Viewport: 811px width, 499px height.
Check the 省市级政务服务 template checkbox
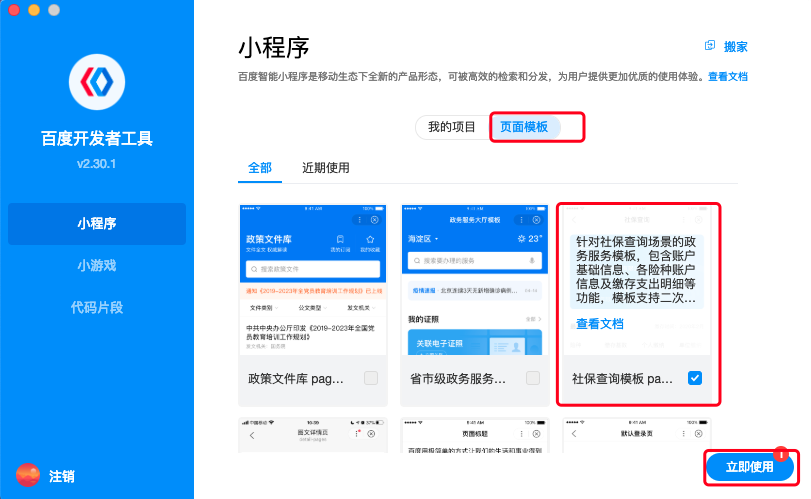pyautogui.click(x=533, y=378)
